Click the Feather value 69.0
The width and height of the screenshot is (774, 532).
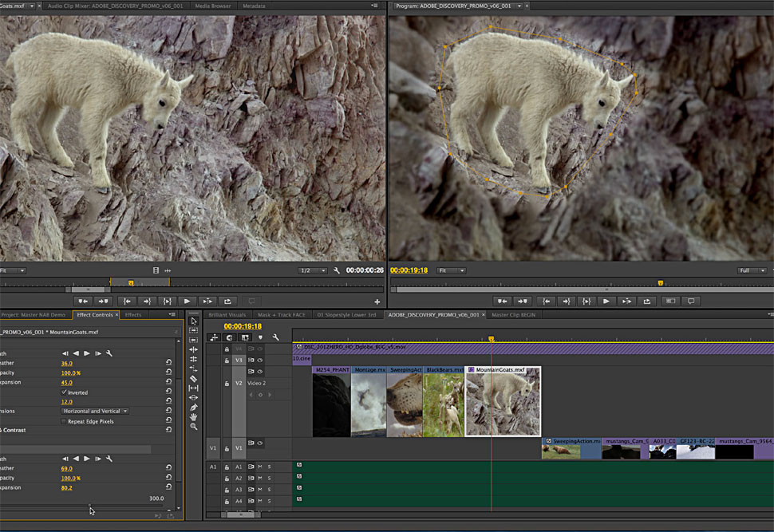point(66,468)
